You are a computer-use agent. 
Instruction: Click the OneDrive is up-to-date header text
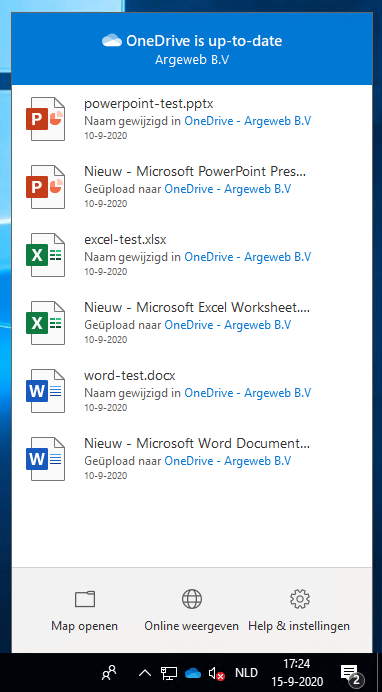pyautogui.click(x=204, y=41)
